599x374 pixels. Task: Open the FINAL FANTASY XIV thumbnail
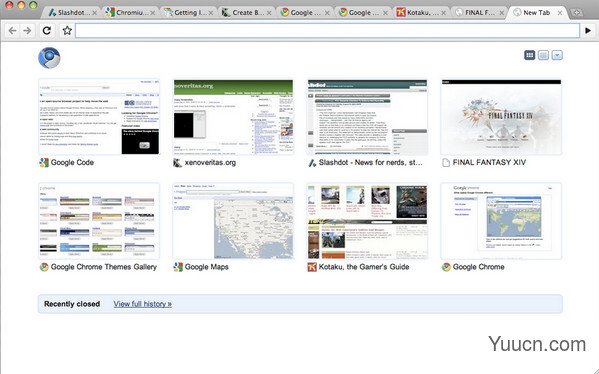click(x=501, y=117)
